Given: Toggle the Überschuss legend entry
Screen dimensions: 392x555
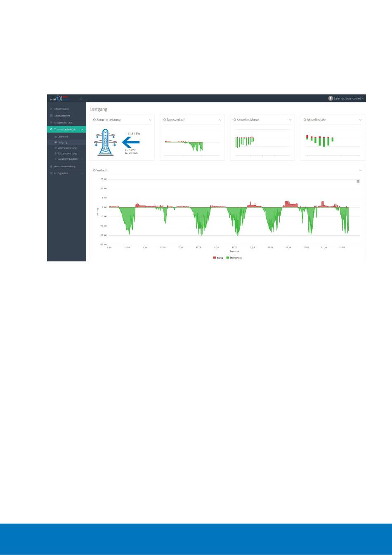Looking at the screenshot, I should coord(234,258).
